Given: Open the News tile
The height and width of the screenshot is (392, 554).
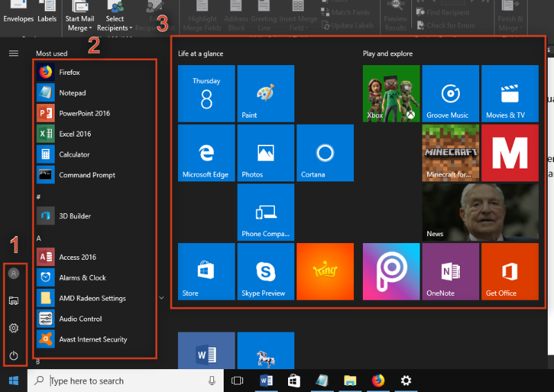Looking at the screenshot, I should 481,213.
